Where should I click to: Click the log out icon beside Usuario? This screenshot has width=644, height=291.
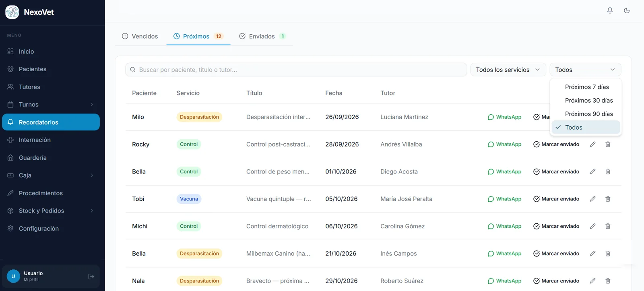click(91, 276)
